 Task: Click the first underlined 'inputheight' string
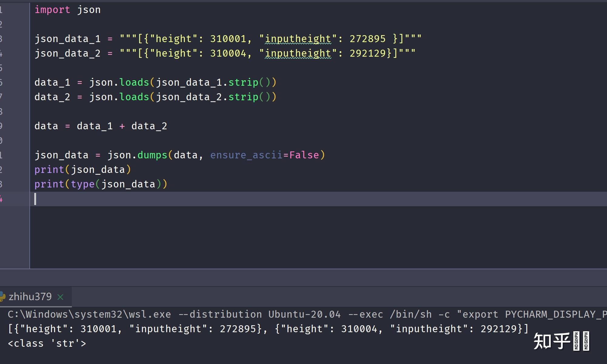(x=298, y=39)
